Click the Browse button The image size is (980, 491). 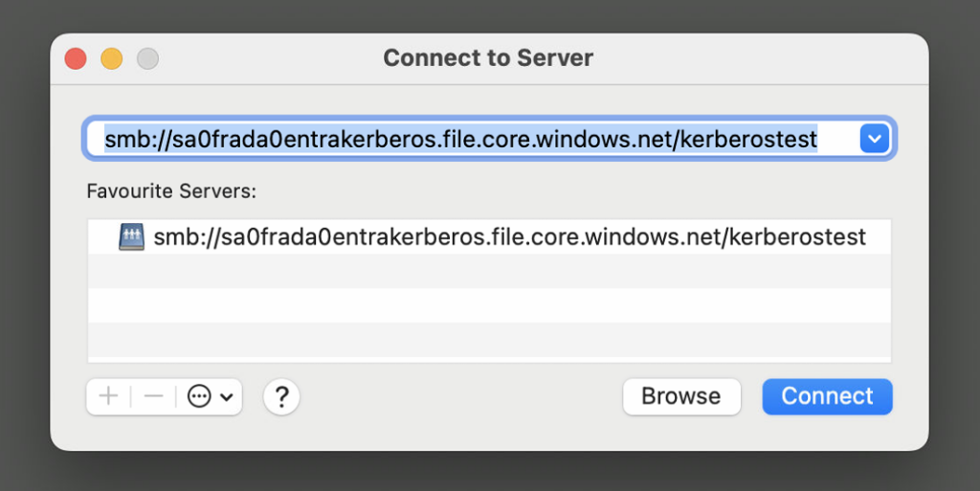click(x=680, y=396)
